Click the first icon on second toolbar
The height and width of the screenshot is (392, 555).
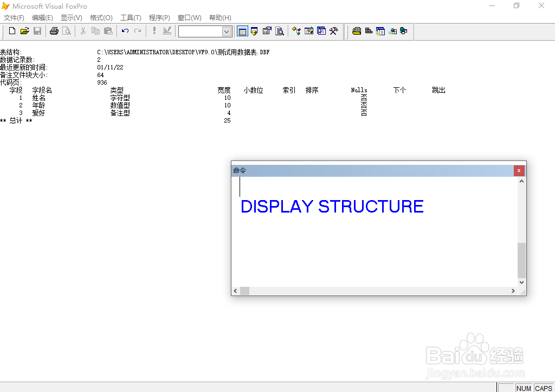[x=357, y=31]
